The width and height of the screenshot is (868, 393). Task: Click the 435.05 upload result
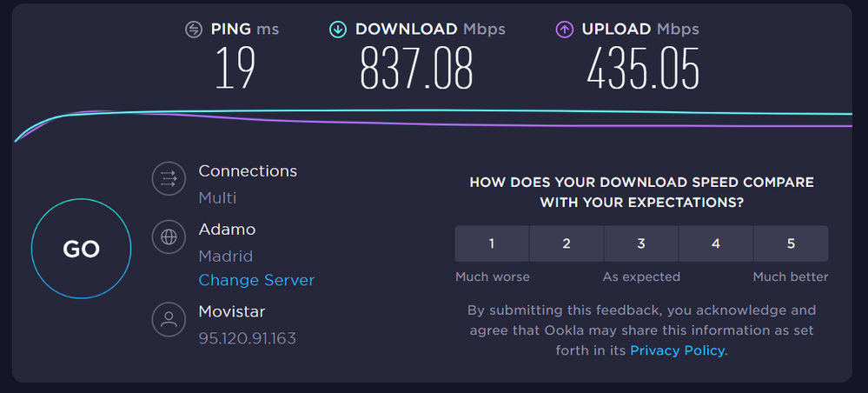(x=643, y=70)
